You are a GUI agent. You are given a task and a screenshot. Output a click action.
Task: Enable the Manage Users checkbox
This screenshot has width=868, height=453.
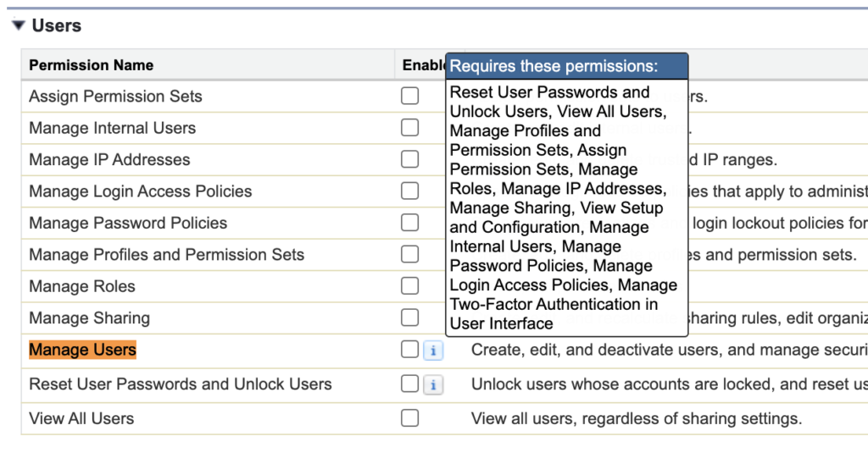[410, 350]
